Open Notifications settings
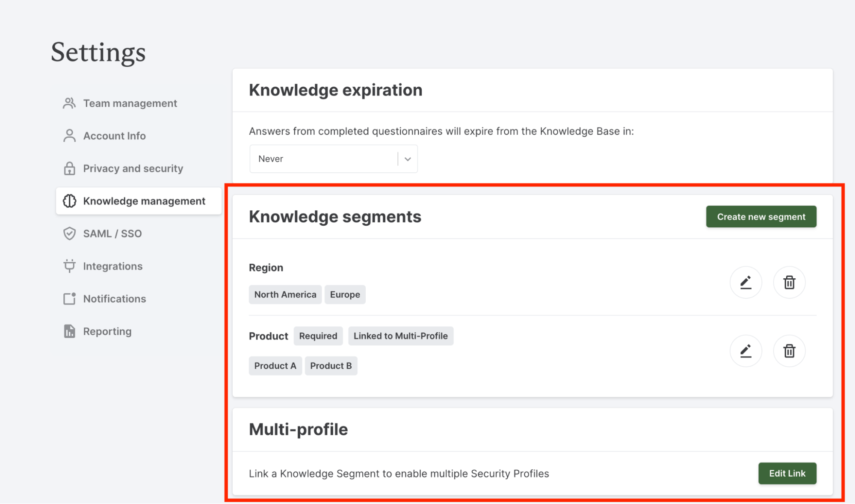Viewport: 855px width, 504px height. tap(114, 298)
